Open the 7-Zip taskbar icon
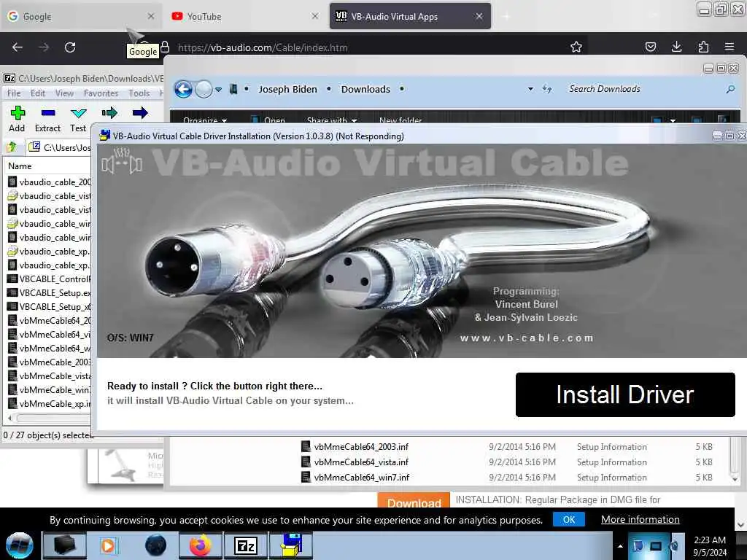The image size is (747, 560). click(x=246, y=545)
